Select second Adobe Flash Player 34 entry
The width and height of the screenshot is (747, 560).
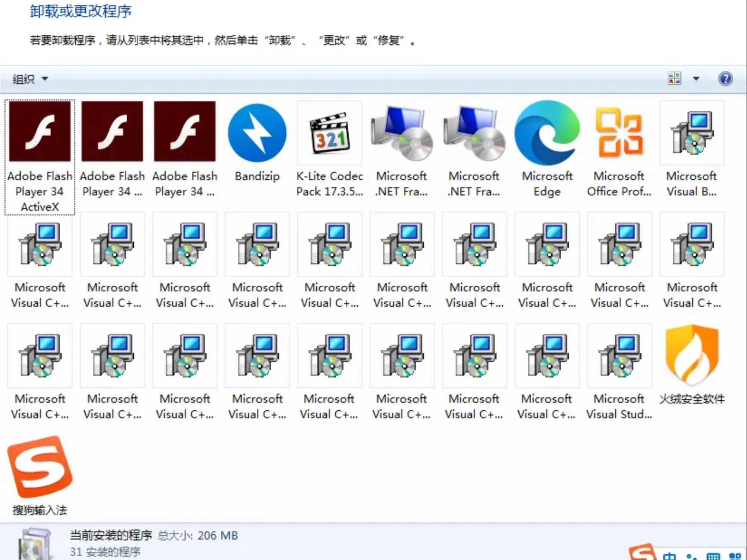pos(112,132)
